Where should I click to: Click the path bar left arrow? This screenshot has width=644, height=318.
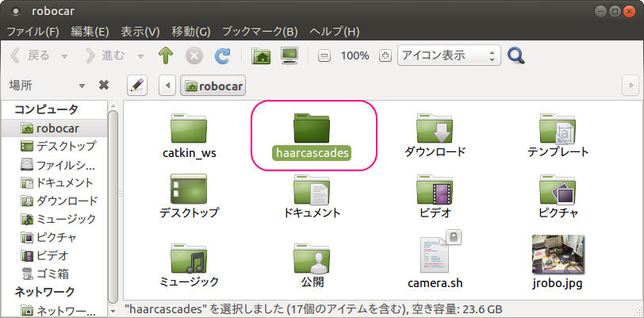[167, 86]
